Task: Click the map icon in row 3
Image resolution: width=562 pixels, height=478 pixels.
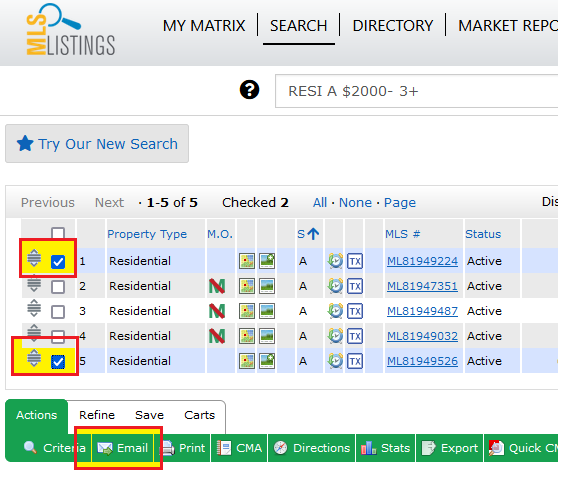Action: pos(247,311)
